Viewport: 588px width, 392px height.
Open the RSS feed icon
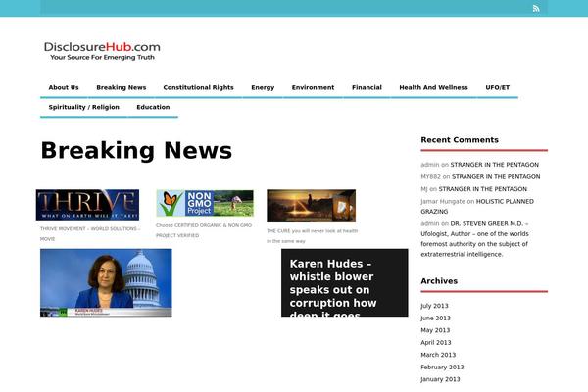[x=536, y=8]
